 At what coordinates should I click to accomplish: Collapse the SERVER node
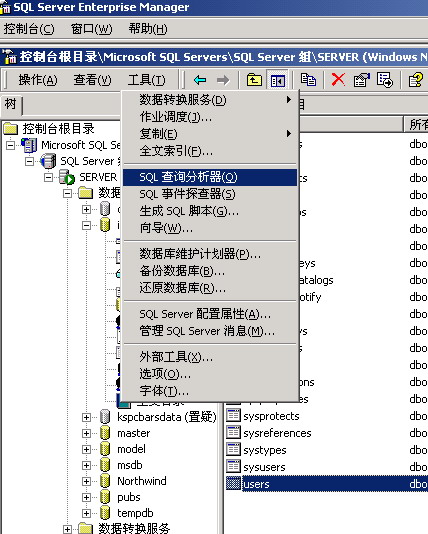pos(49,177)
